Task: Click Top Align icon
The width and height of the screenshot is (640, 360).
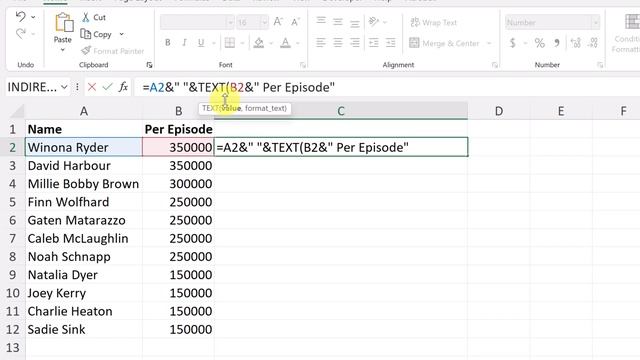Action: (321, 21)
